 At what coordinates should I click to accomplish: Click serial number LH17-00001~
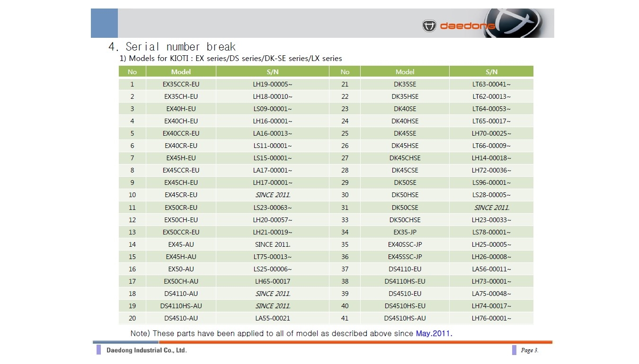point(273,182)
